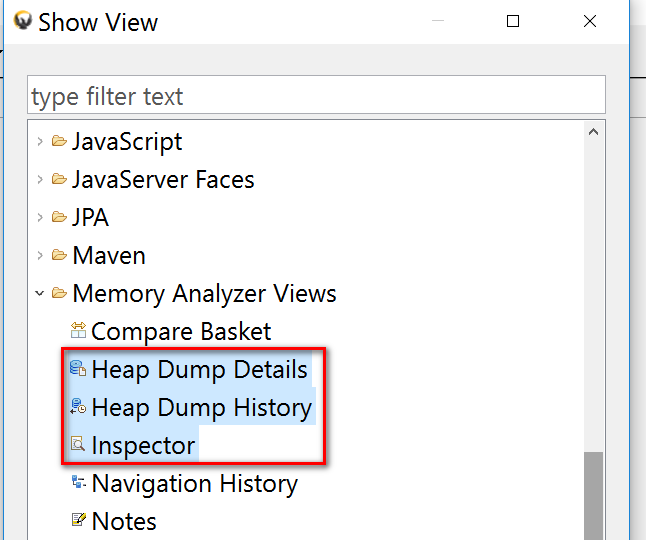Screen dimensions: 646x540
Task: Expand the Maven category
Action: pyautogui.click(x=40, y=255)
